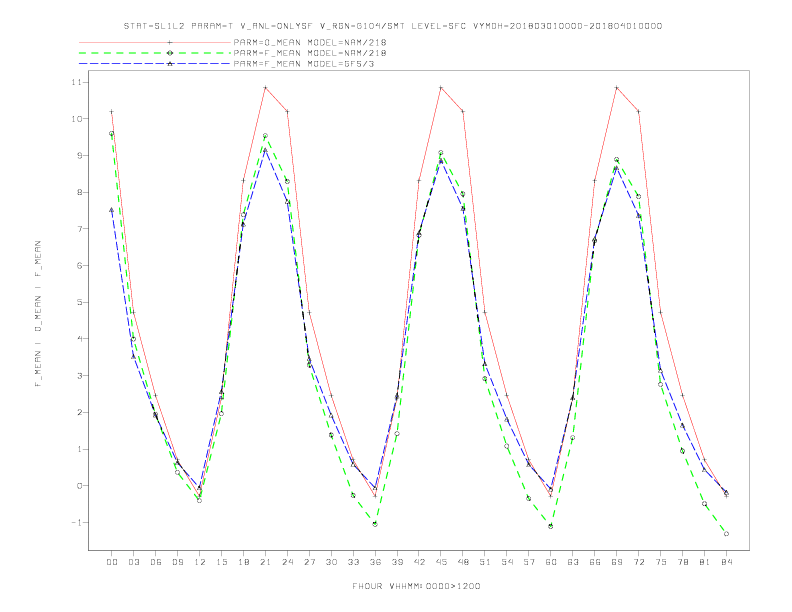Click y-axis tick label 11
792x612 pixels.
tap(78, 82)
